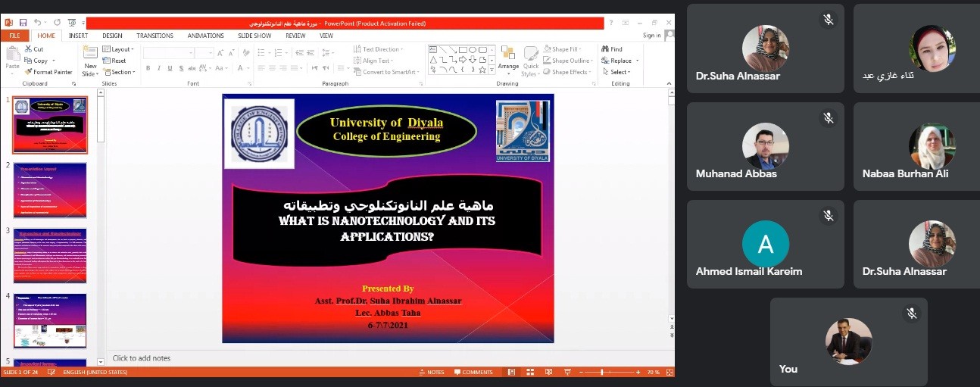Open the Text Direction dropdown

coord(378,49)
